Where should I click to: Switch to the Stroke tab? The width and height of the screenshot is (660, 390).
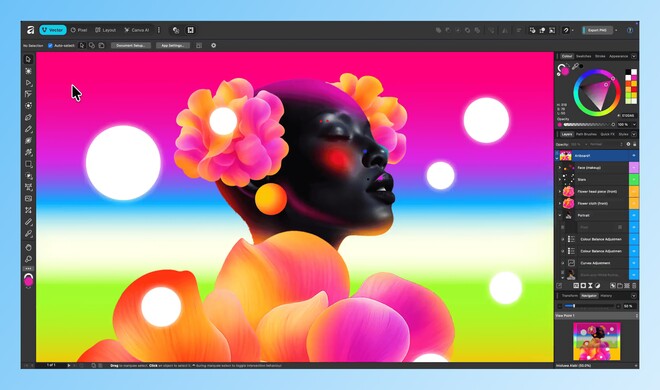pyautogui.click(x=600, y=56)
